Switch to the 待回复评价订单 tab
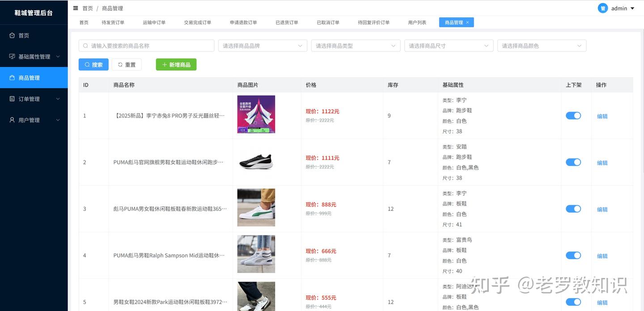Image resolution: width=644 pixels, height=311 pixels. pyautogui.click(x=373, y=22)
